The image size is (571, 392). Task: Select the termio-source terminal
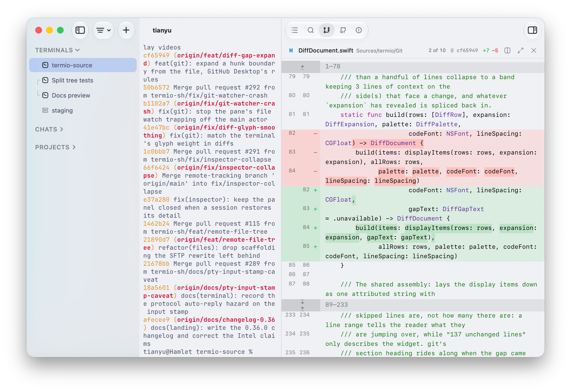[x=83, y=65]
